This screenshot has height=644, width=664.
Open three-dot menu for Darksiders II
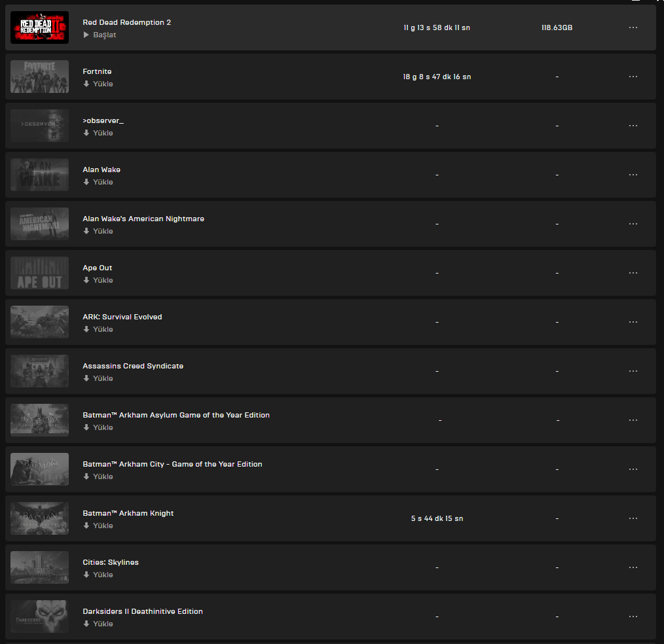(x=633, y=617)
